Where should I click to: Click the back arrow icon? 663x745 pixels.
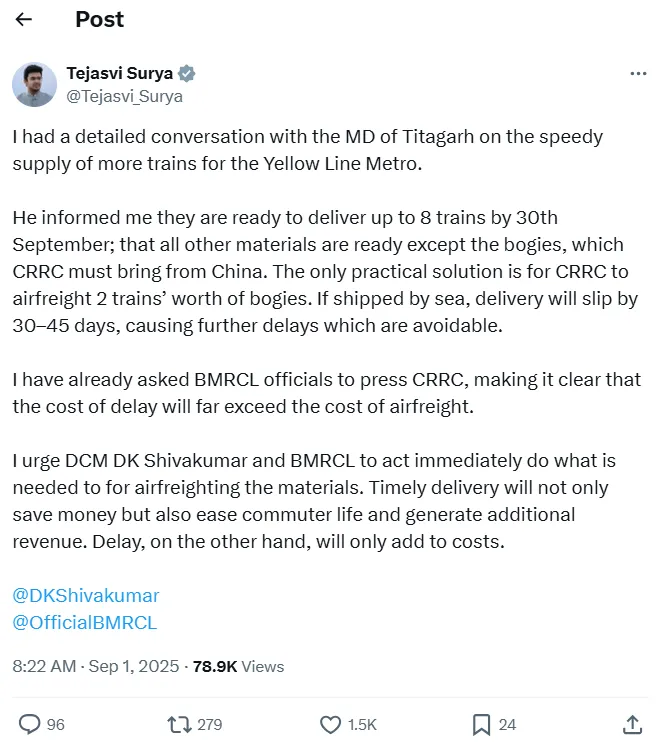coord(24,20)
